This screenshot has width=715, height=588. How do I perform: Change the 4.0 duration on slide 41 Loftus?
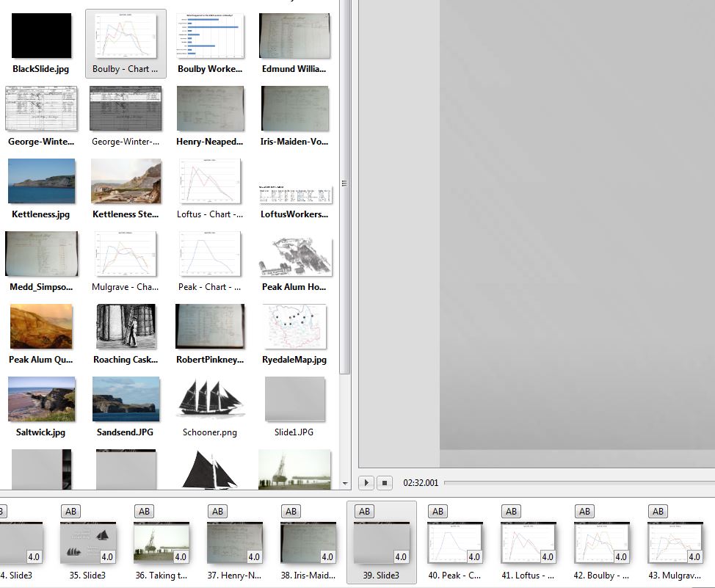pyautogui.click(x=548, y=557)
